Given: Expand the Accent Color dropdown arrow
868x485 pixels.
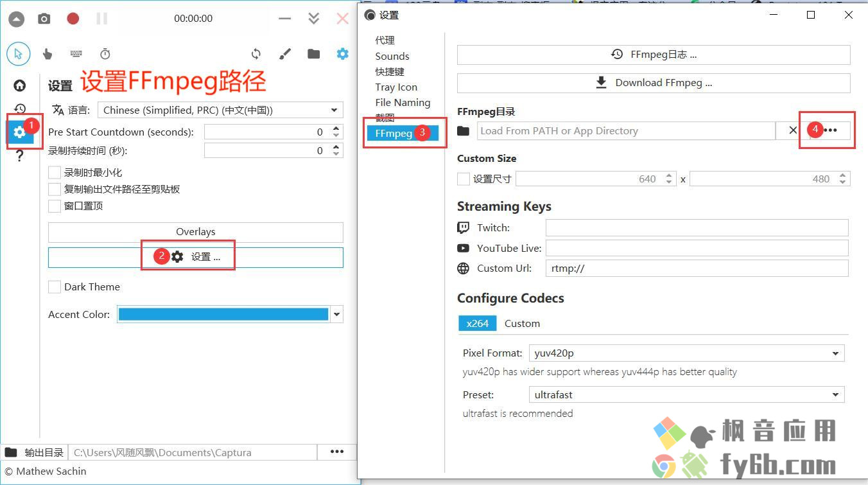Looking at the screenshot, I should tap(336, 315).
